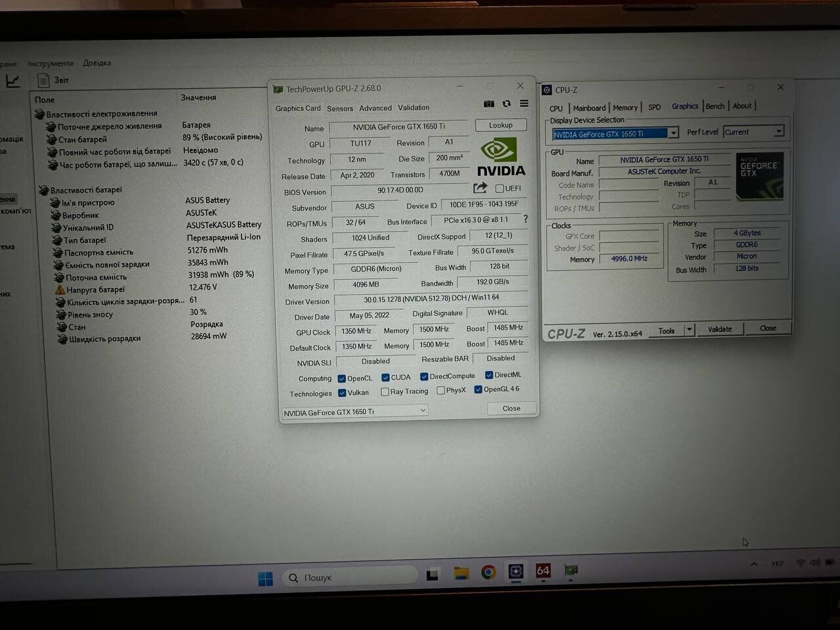Toggle the PhysX checkbox
This screenshot has height=630, width=840.
click(x=440, y=390)
